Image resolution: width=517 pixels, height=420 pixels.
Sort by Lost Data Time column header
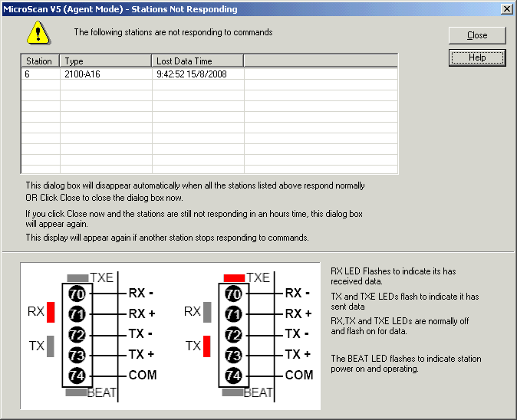click(197, 61)
